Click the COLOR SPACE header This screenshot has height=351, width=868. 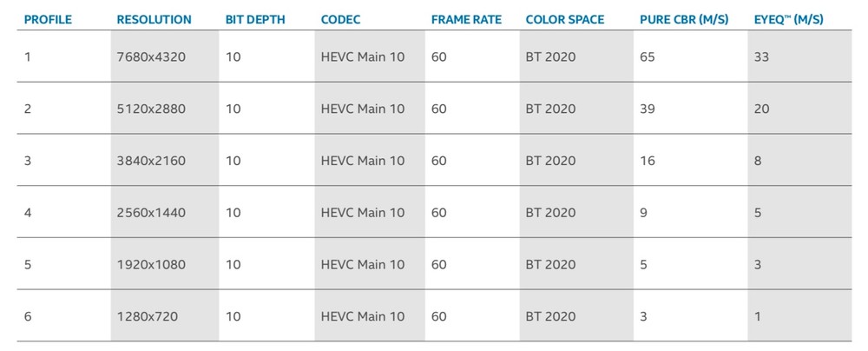(x=565, y=19)
